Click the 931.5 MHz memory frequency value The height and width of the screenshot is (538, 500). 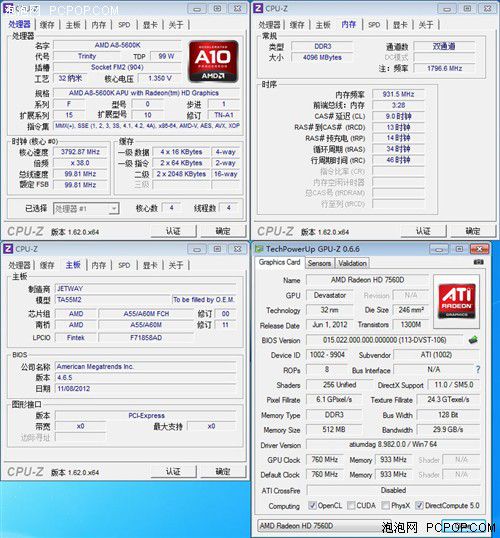[x=398, y=94]
